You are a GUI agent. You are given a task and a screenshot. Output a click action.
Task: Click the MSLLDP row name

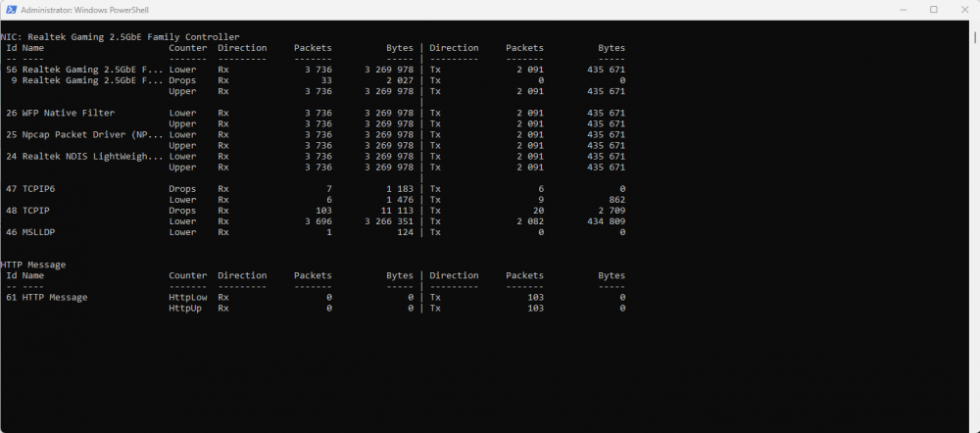pyautogui.click(x=40, y=232)
